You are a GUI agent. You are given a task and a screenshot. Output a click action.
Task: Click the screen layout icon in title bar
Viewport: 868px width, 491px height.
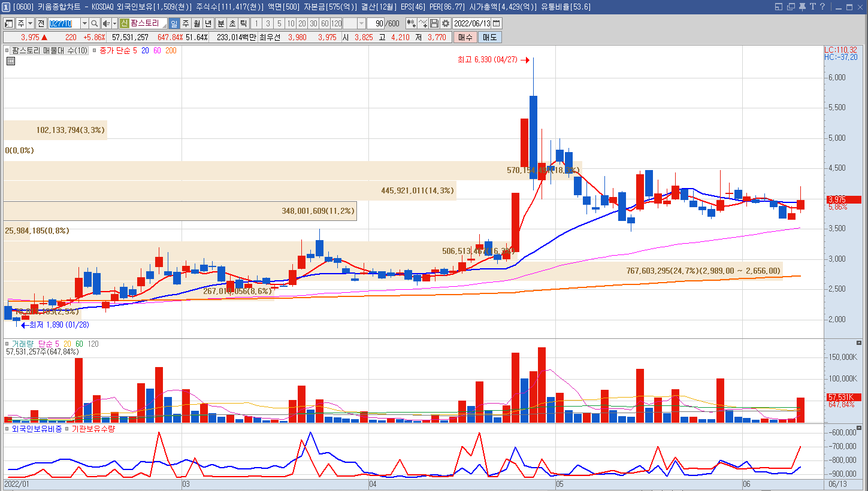779,7
